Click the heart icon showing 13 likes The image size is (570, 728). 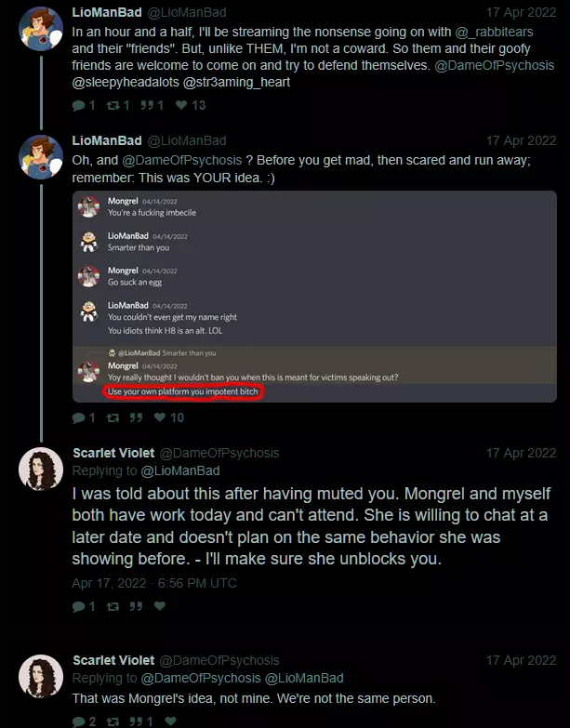tap(182, 106)
